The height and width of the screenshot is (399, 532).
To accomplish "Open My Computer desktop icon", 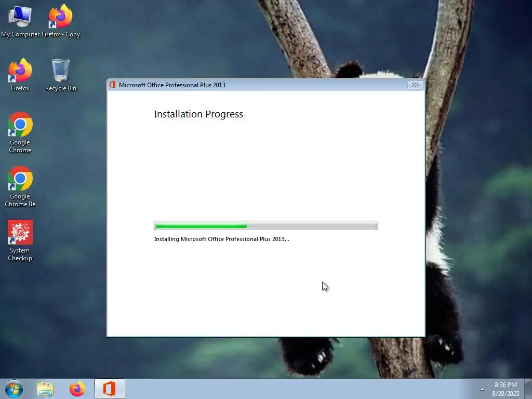I will point(20,20).
